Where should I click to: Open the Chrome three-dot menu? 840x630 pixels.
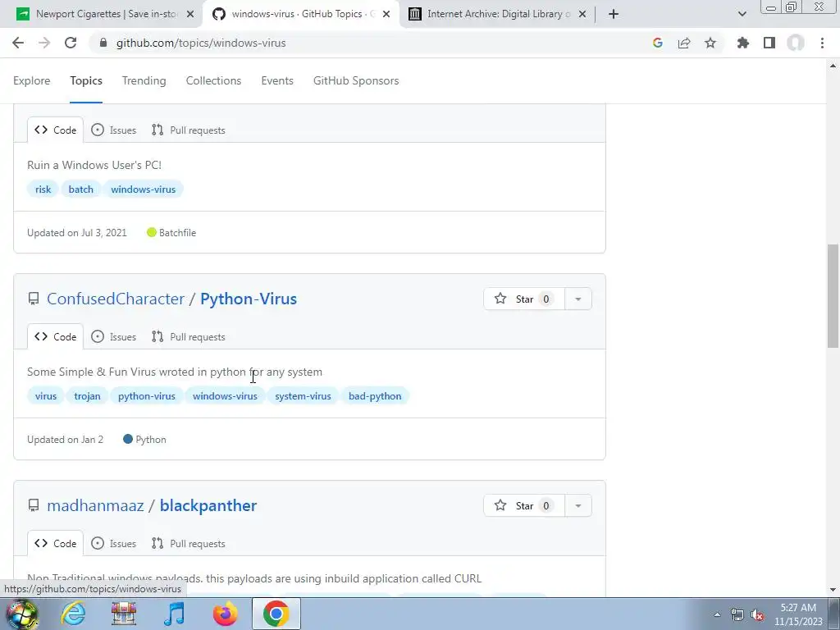pyautogui.click(x=822, y=43)
